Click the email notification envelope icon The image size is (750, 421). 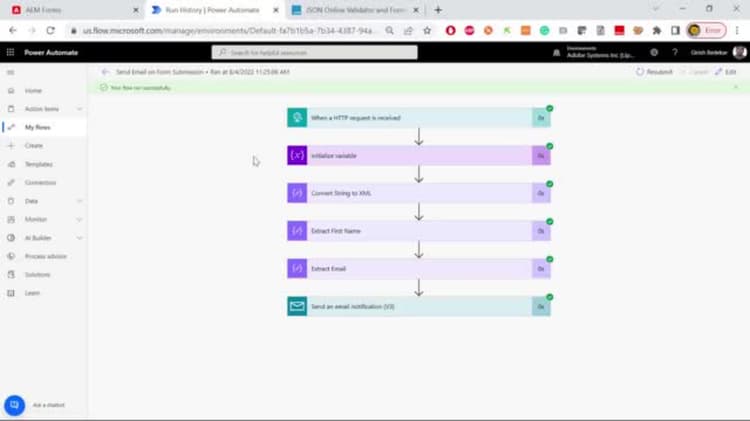point(297,307)
